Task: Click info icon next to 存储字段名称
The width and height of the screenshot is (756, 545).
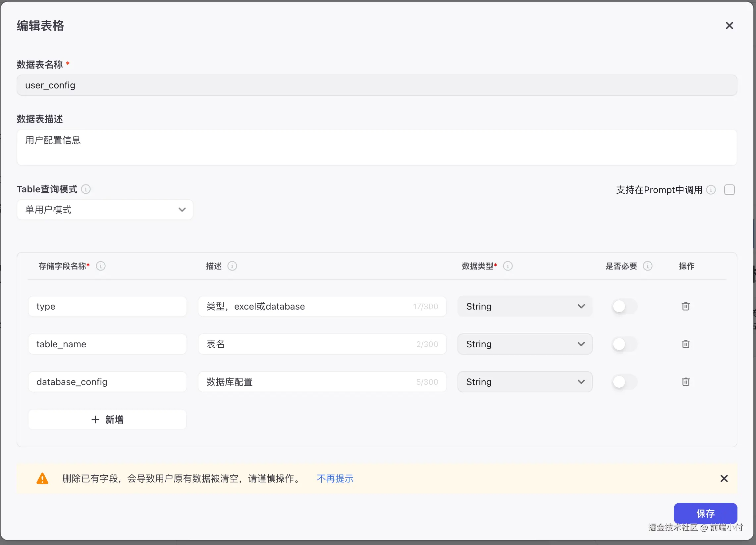Action: [x=101, y=266]
